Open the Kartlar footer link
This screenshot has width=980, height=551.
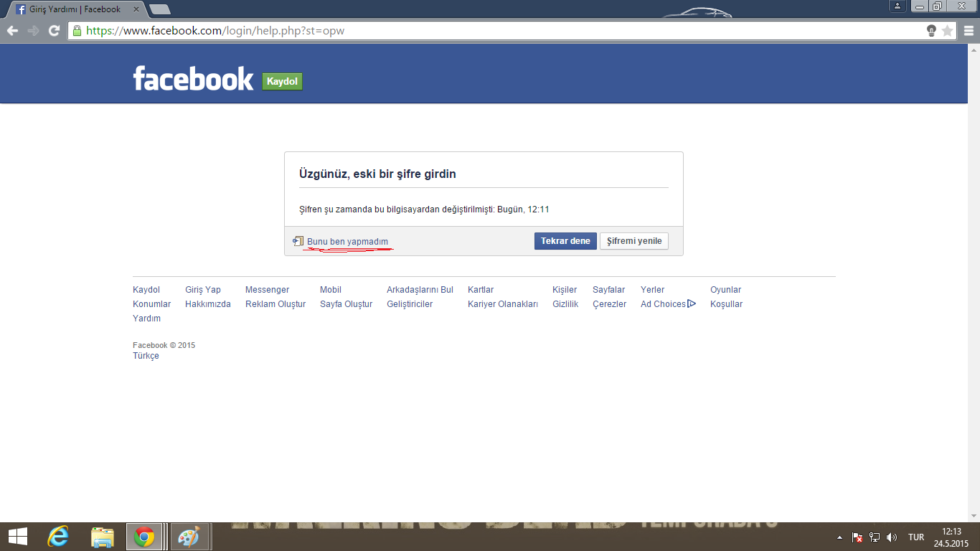481,290
